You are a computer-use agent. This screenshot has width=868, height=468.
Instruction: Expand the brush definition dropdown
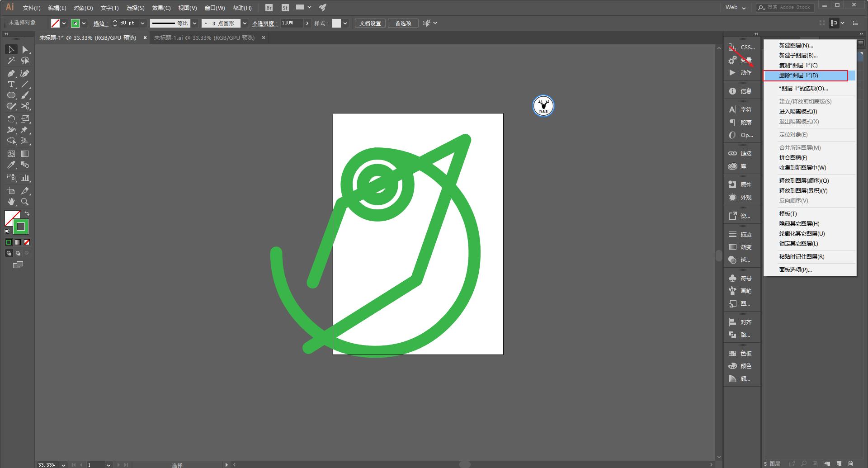click(x=245, y=23)
